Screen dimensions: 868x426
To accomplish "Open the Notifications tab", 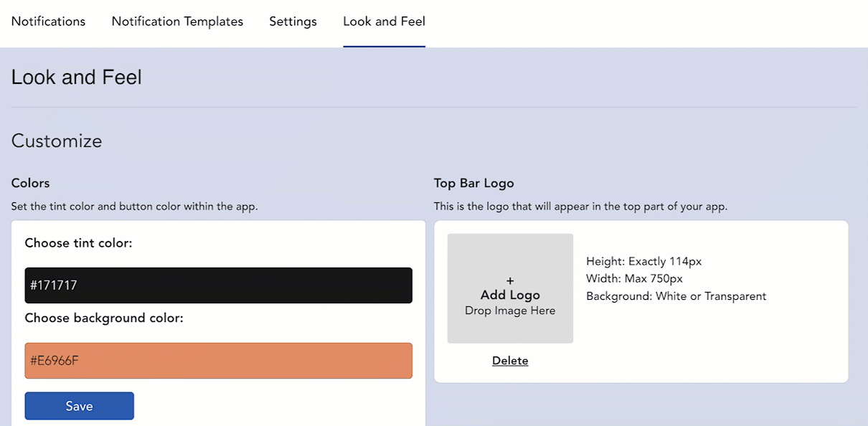I will pyautogui.click(x=48, y=22).
